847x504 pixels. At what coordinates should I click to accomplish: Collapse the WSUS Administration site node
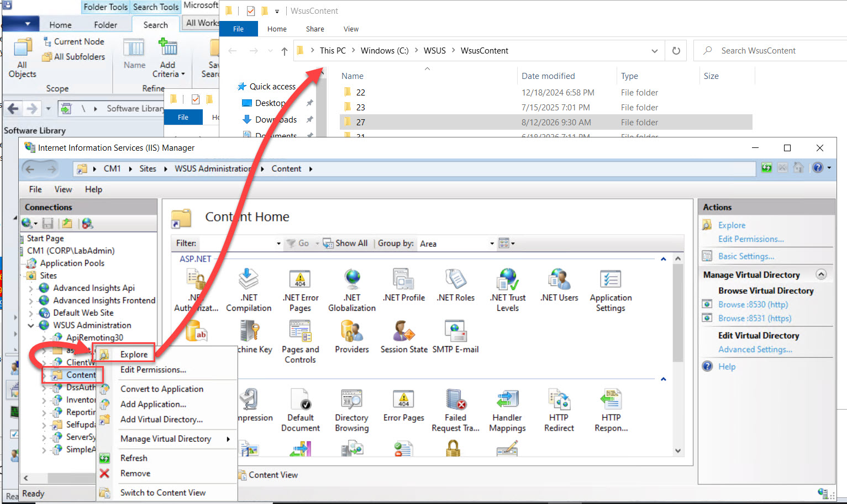coord(31,325)
